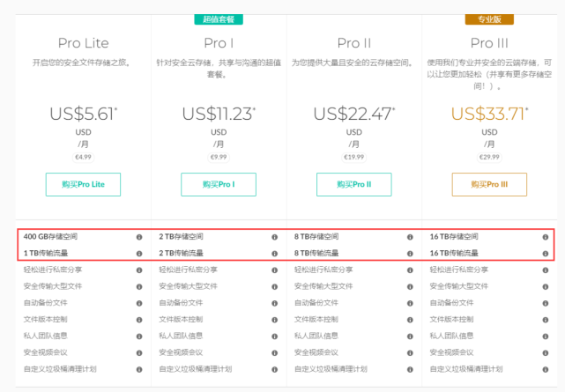Viewport: 565px width, 392px height.
Task: Click Pro I 自动备份文件 info icon
Action: (x=274, y=303)
